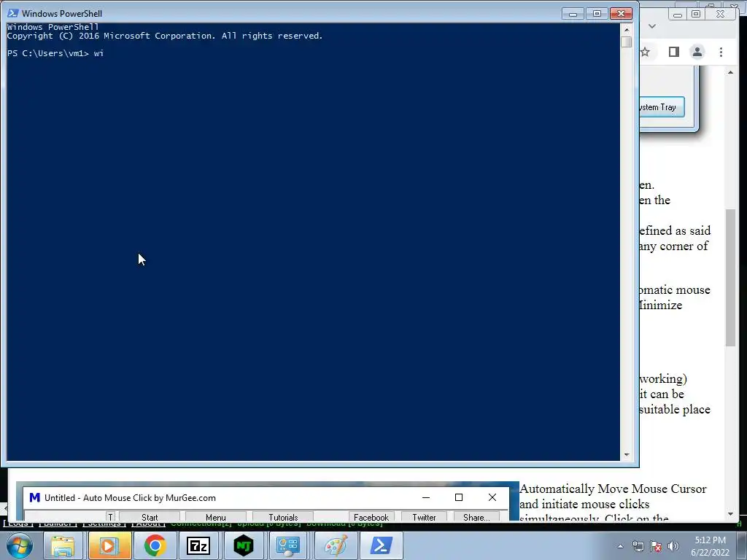Switch to Chrome on the taskbar
The width and height of the screenshot is (747, 560).
[155, 545]
